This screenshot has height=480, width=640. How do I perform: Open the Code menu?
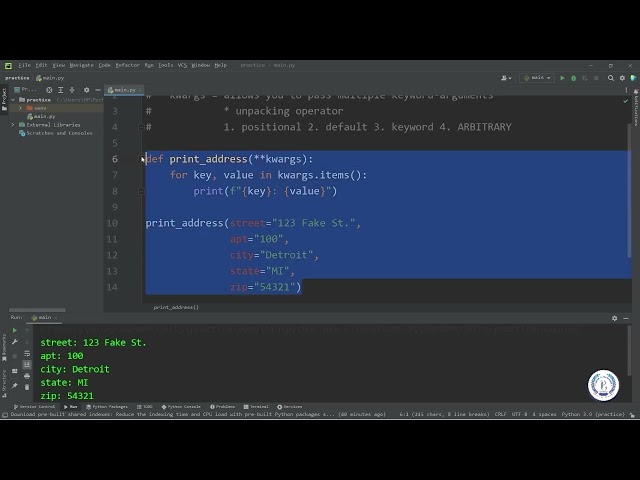pos(104,65)
